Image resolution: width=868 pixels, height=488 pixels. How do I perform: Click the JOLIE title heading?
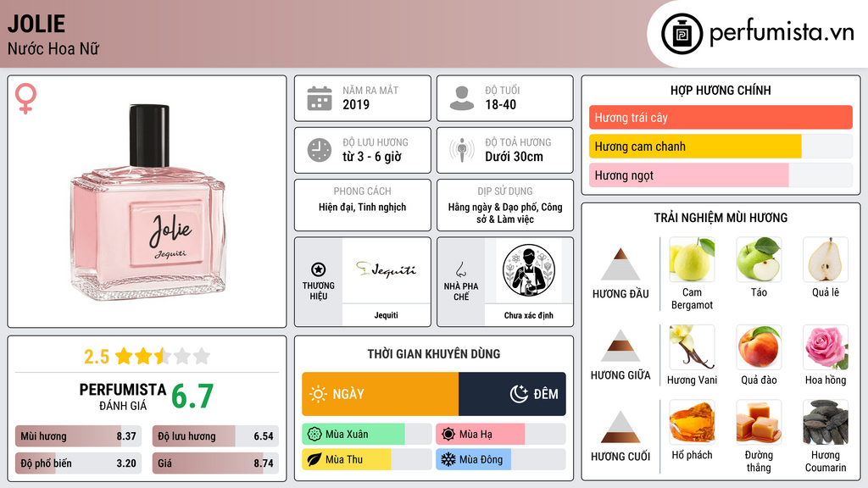(x=36, y=24)
